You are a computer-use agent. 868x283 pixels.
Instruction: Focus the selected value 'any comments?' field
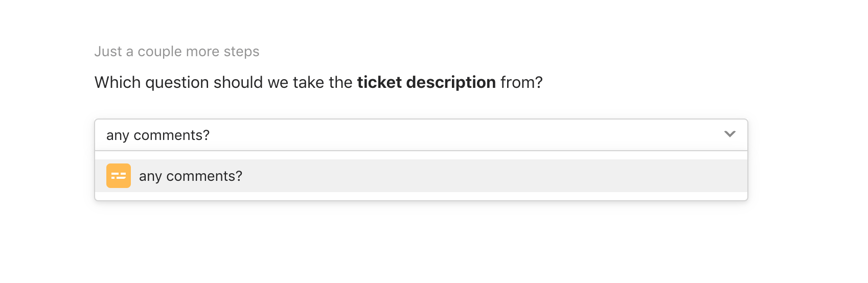click(421, 135)
